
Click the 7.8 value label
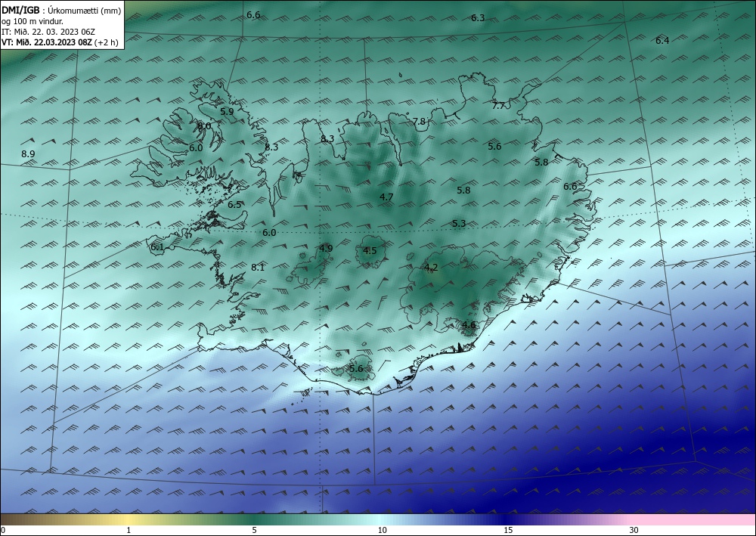click(420, 122)
